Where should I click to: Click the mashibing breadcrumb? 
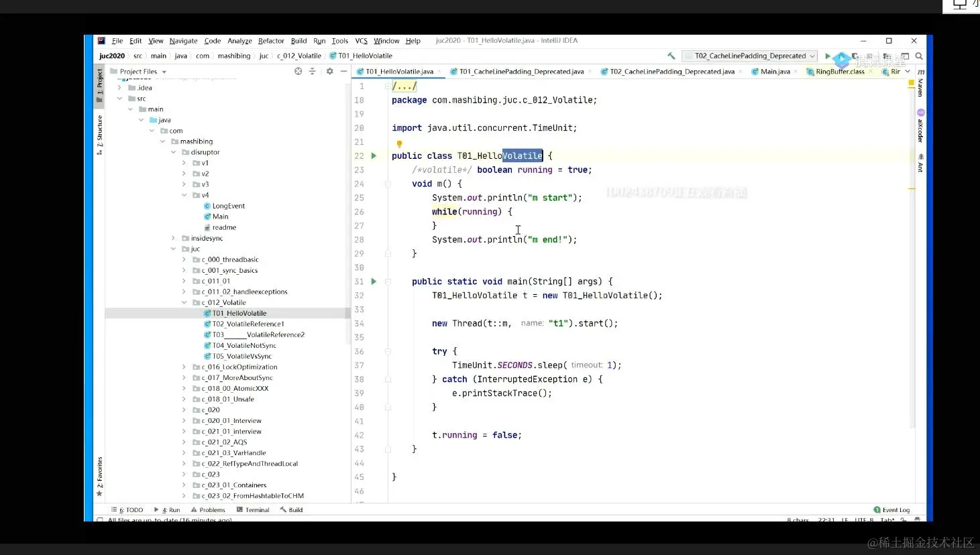(x=234, y=56)
